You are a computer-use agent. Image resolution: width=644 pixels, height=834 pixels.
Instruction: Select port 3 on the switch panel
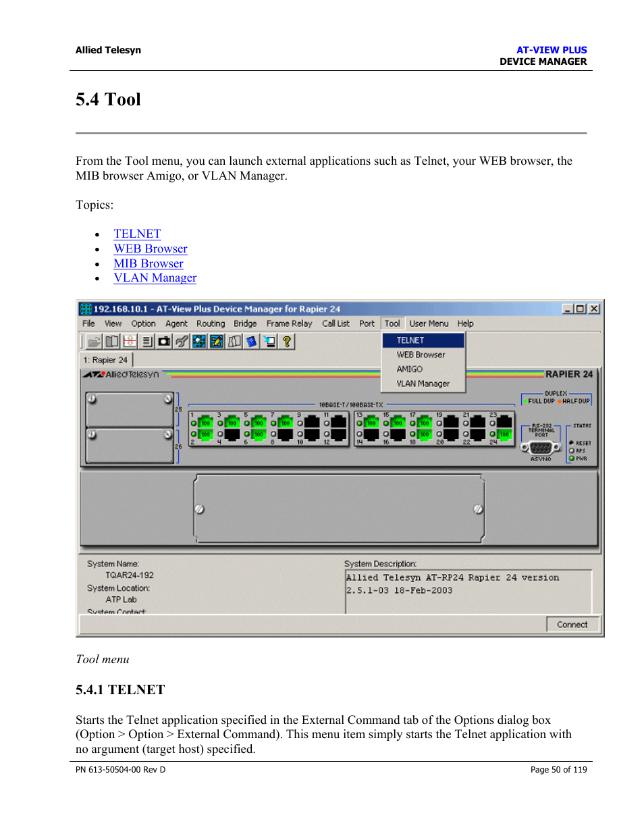[x=232, y=423]
